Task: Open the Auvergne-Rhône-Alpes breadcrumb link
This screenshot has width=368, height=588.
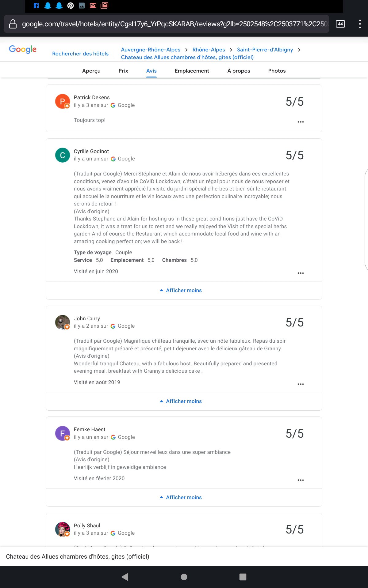Action: pos(151,50)
